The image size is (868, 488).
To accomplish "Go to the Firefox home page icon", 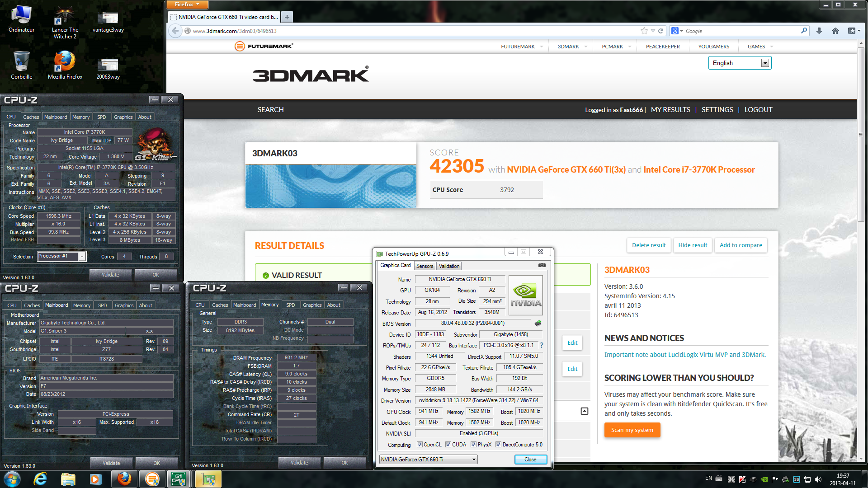I will [x=835, y=31].
